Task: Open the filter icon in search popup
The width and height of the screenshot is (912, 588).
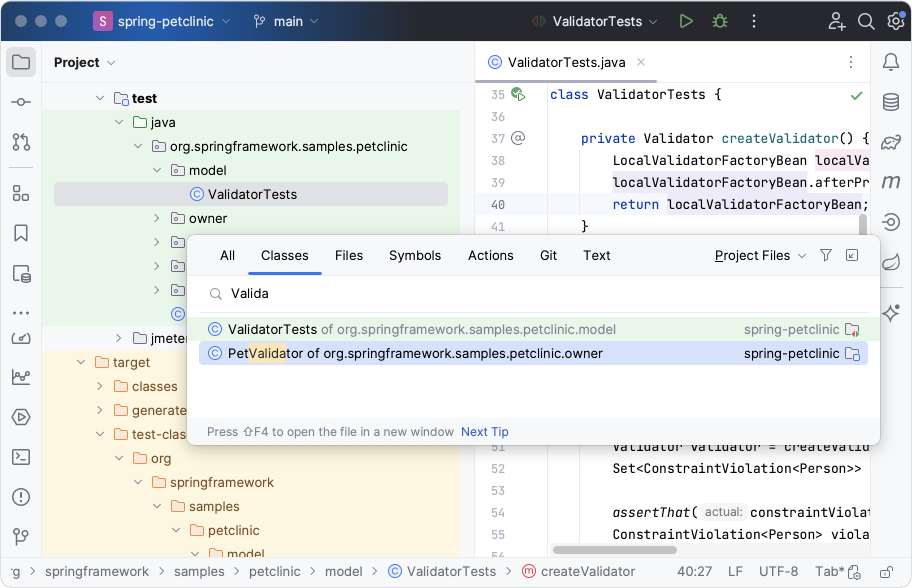Action: [x=826, y=255]
